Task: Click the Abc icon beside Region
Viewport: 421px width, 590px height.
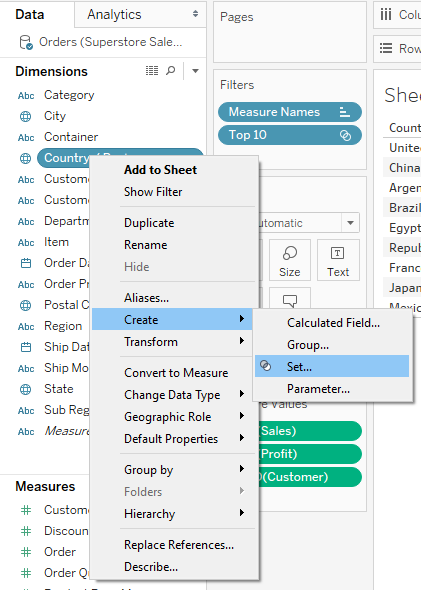Action: [x=26, y=327]
